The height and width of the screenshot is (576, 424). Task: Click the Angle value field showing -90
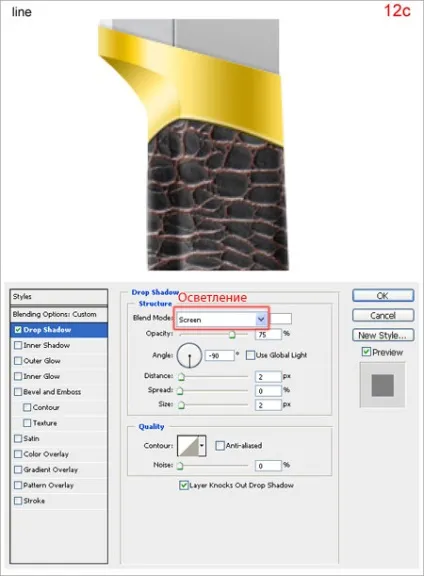[220, 355]
